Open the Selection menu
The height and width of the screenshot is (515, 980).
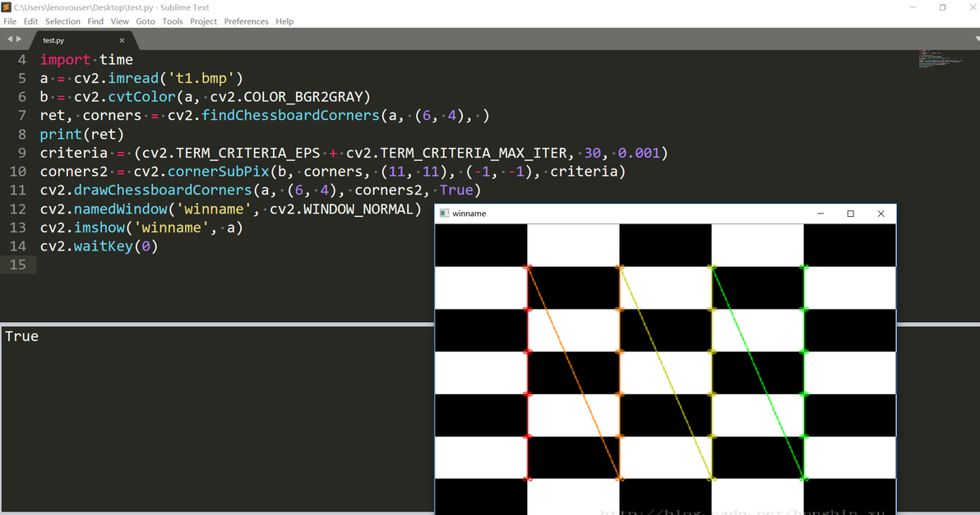point(62,21)
